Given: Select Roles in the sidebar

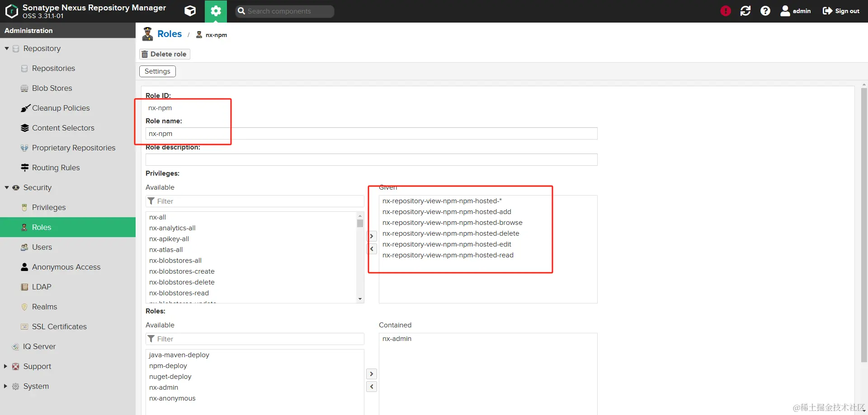Looking at the screenshot, I should [68, 227].
